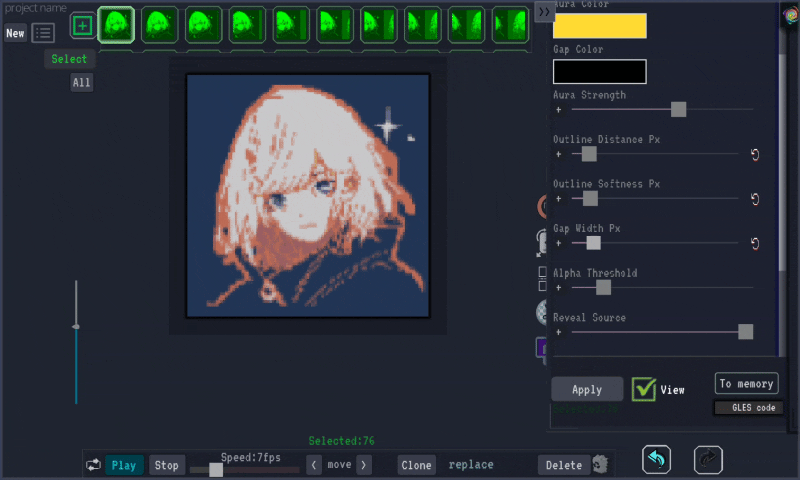800x480 pixels.
Task: Stop the animation playback
Action: pyautogui.click(x=166, y=465)
